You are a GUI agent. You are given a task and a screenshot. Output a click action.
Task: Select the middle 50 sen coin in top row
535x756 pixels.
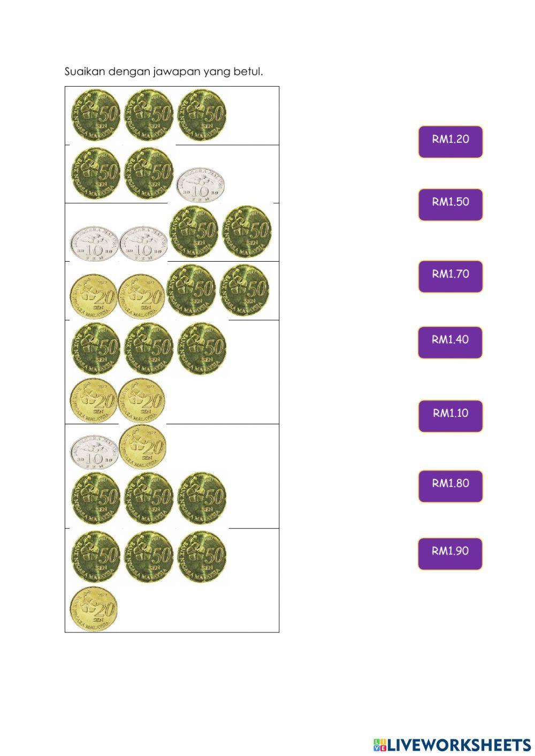pyautogui.click(x=149, y=114)
